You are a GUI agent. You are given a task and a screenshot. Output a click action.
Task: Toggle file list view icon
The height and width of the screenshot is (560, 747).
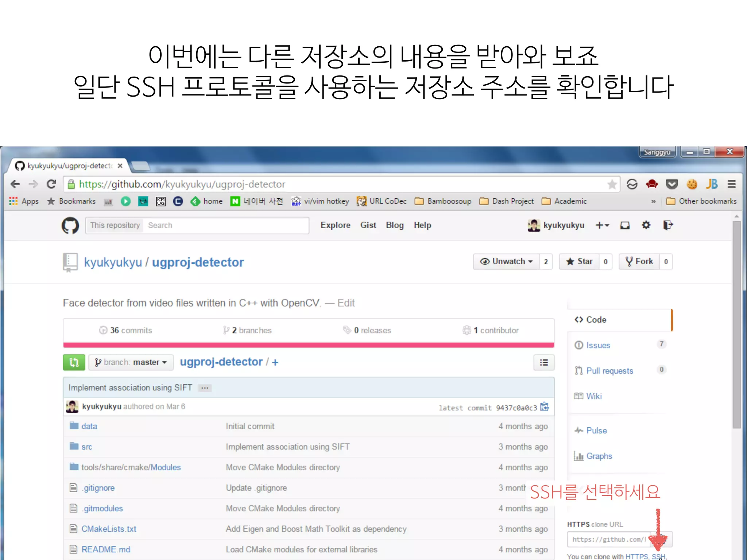(x=544, y=362)
